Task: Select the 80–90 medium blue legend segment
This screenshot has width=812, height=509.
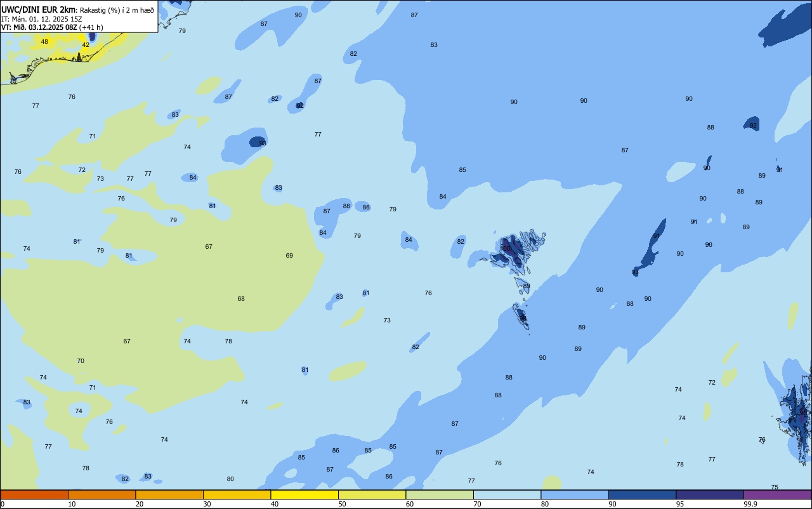Action: click(575, 494)
